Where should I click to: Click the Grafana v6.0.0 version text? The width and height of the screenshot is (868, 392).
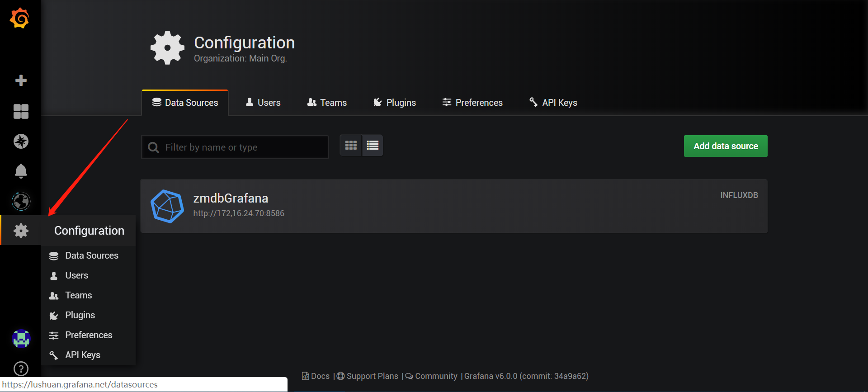coord(526,376)
